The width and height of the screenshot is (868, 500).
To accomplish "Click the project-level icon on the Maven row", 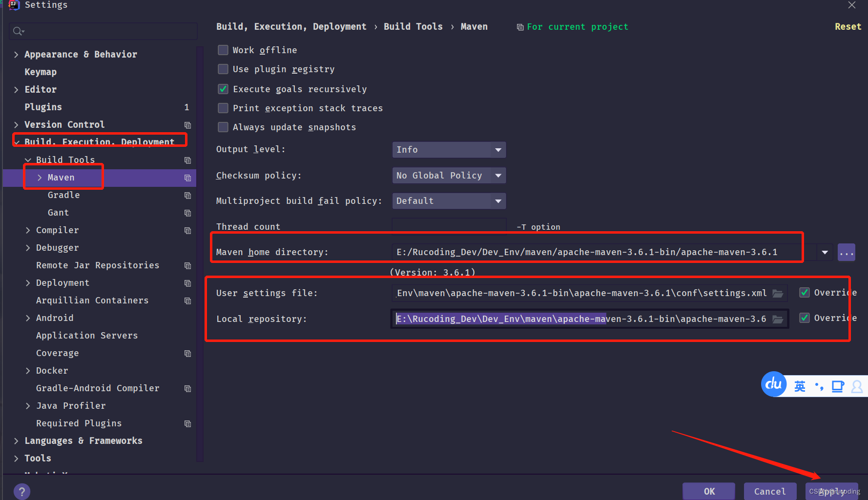I will 187,178.
